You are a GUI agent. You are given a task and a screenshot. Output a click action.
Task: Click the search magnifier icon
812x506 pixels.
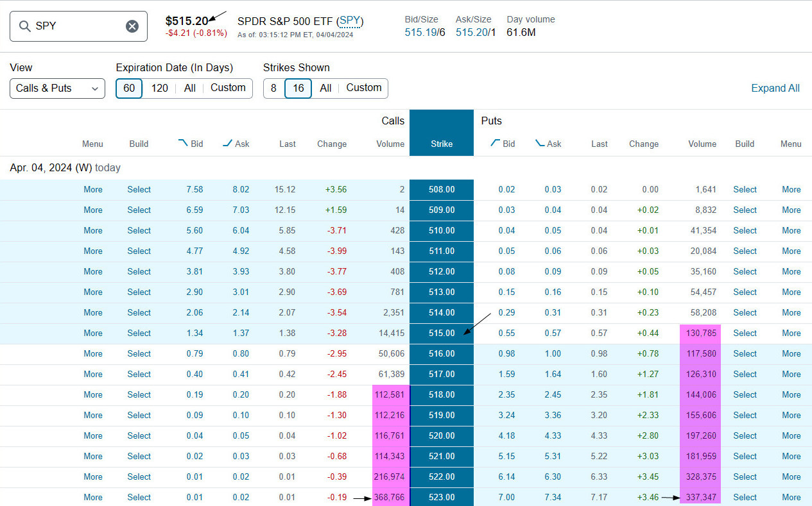[25, 26]
